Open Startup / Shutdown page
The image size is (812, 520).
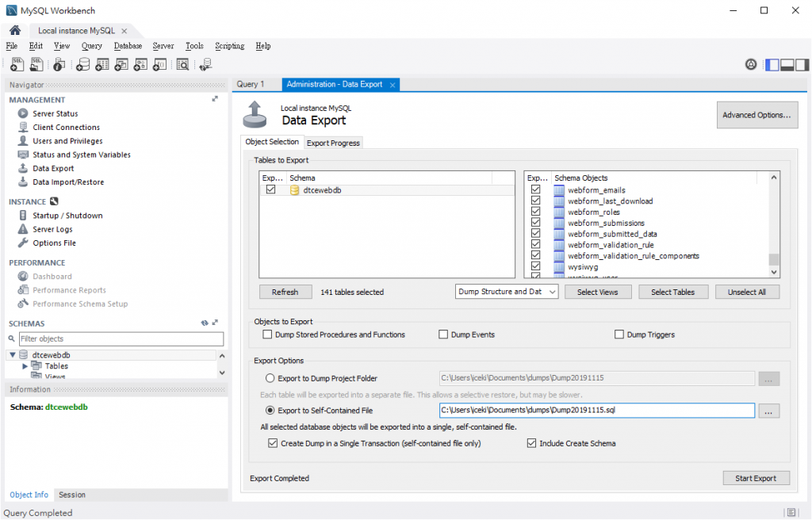coord(67,216)
